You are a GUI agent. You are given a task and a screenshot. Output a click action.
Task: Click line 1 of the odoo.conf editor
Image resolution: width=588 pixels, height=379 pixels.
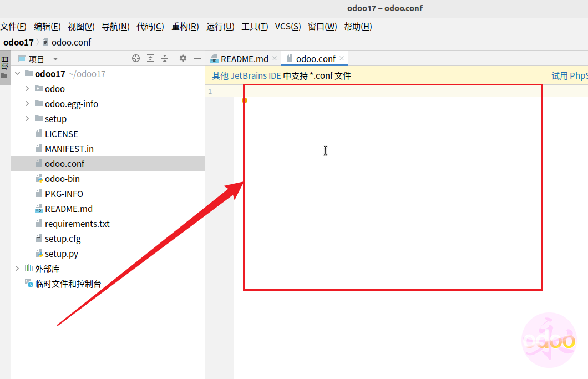tap(411, 91)
